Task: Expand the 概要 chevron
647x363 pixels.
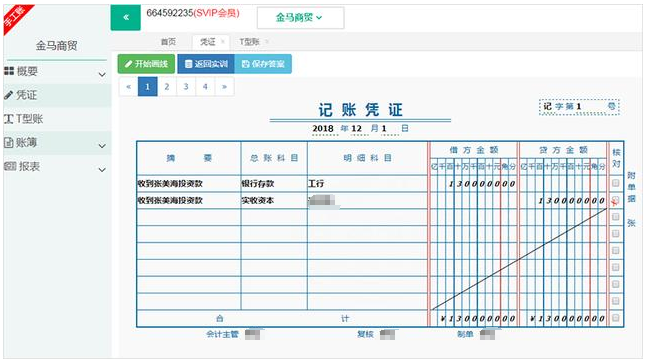Action: pos(102,75)
